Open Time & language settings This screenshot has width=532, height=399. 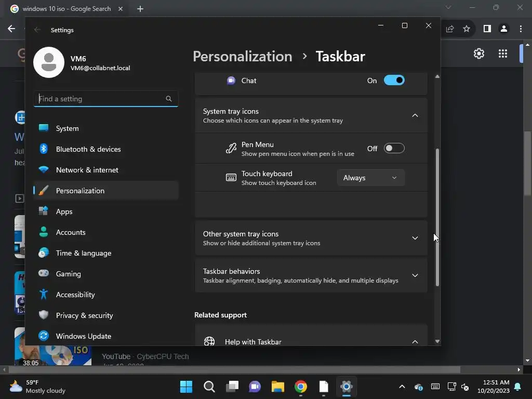[106, 253]
